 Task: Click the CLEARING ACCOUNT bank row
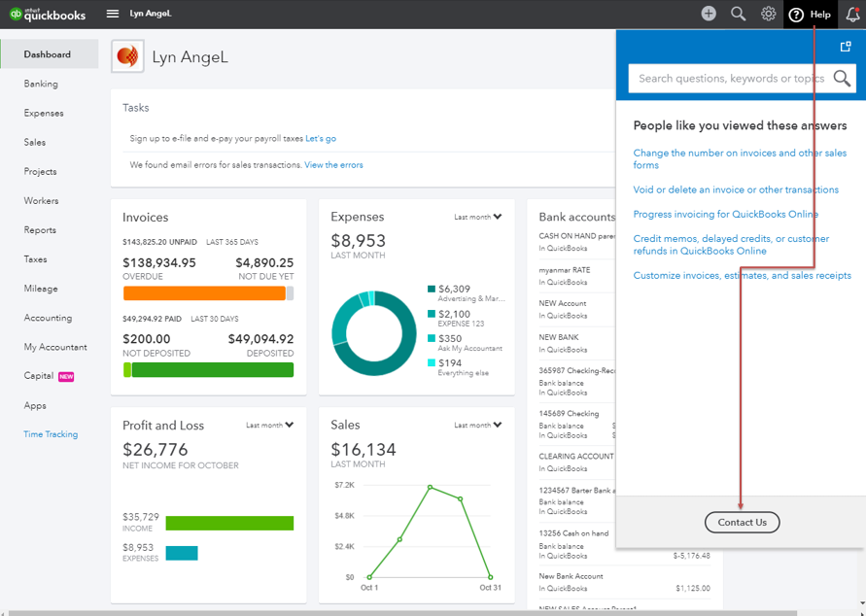(x=576, y=462)
